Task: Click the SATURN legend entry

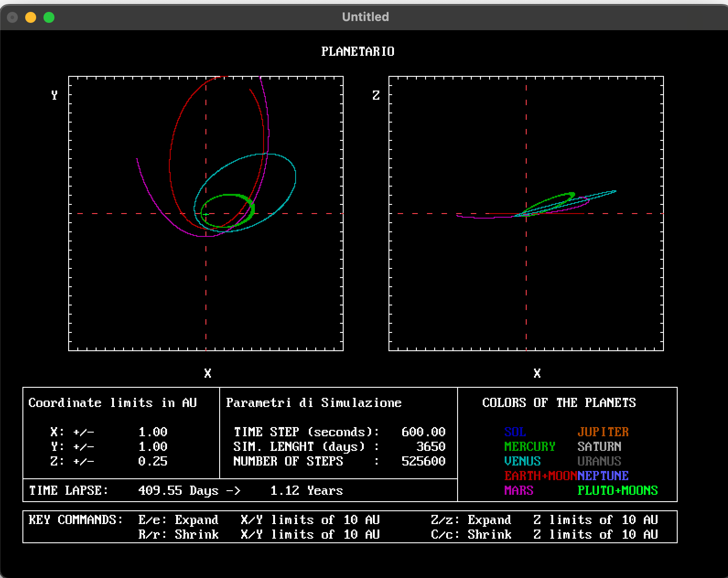Action: (x=599, y=446)
